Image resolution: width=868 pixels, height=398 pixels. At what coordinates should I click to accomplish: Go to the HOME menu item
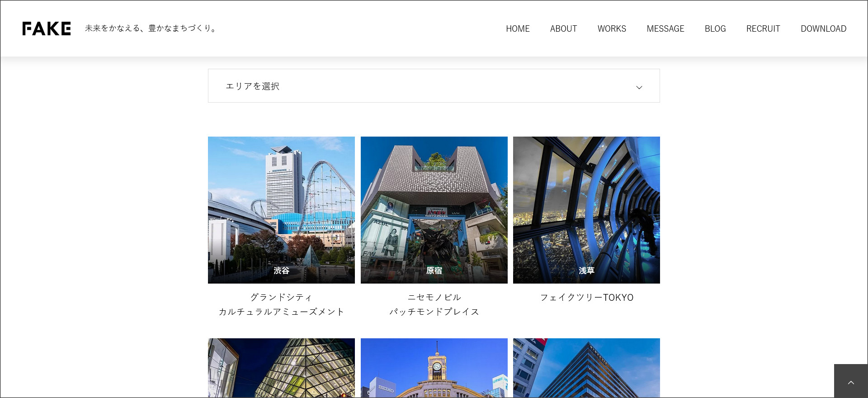pyautogui.click(x=518, y=28)
